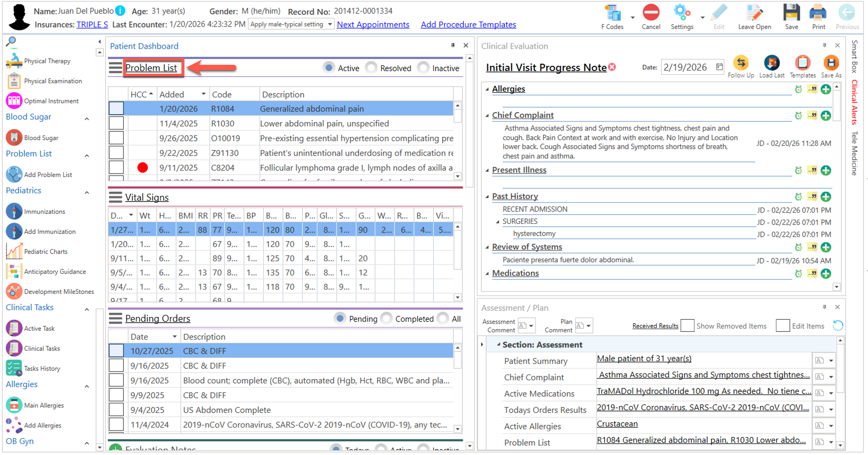This screenshot has height=455, width=868.
Task: Select Completed in Pending Orders filter
Action: (x=386, y=319)
